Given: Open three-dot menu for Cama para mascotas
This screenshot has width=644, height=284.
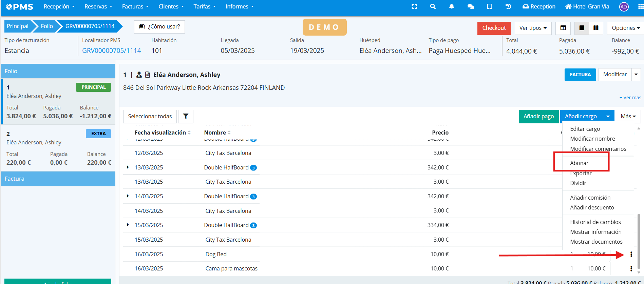Looking at the screenshot, I should point(631,268).
